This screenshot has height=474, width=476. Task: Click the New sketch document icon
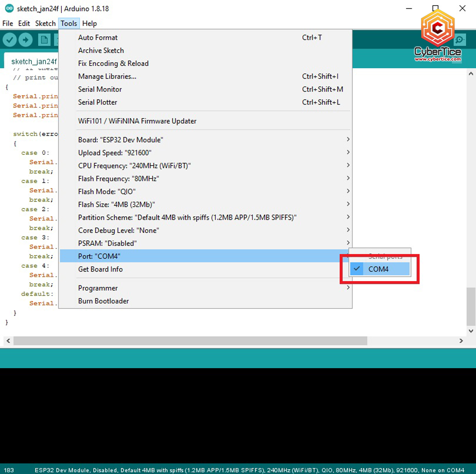44,40
